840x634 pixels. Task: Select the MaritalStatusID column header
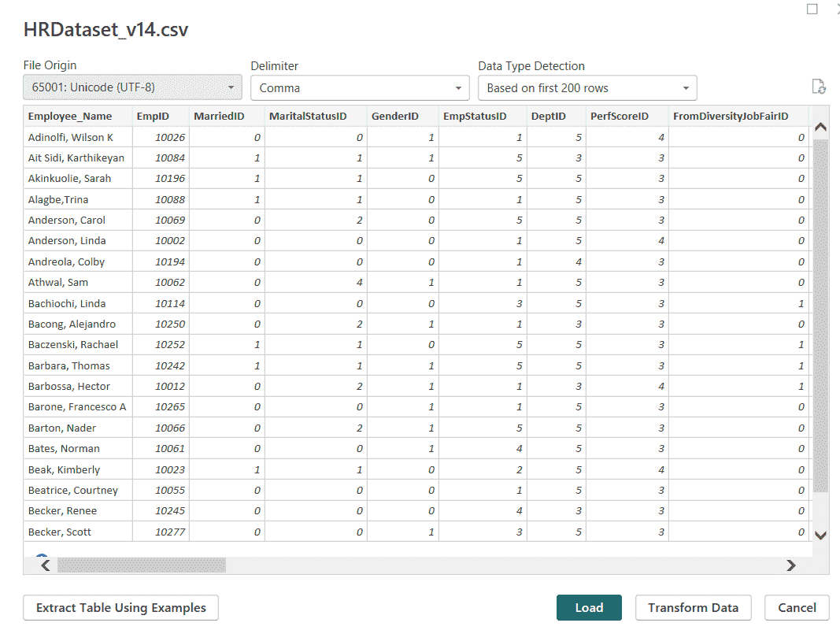316,117
